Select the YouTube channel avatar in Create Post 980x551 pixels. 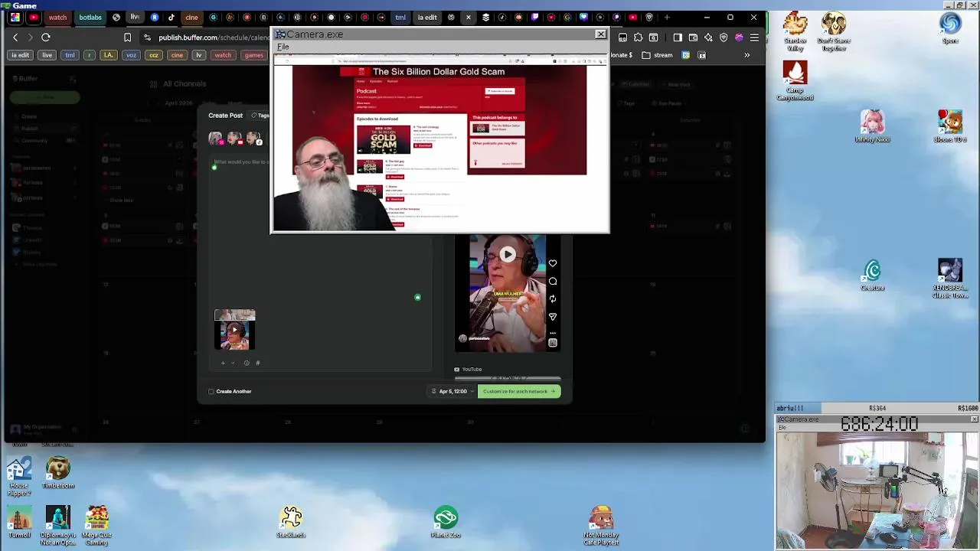coord(234,139)
